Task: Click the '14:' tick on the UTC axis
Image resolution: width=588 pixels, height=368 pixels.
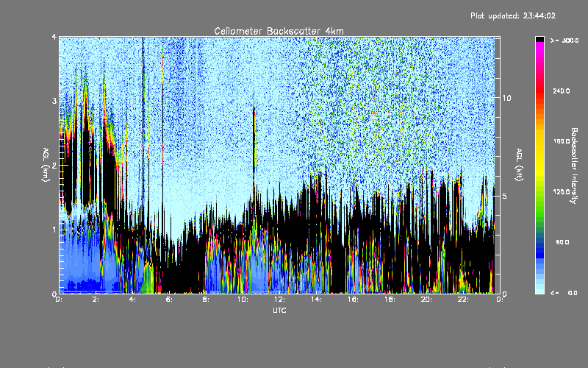Action: [317, 300]
